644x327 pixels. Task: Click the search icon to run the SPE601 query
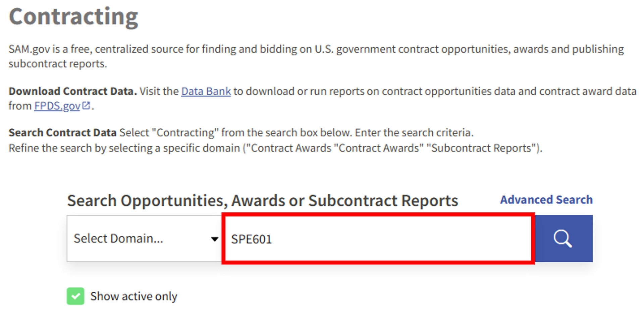(562, 239)
